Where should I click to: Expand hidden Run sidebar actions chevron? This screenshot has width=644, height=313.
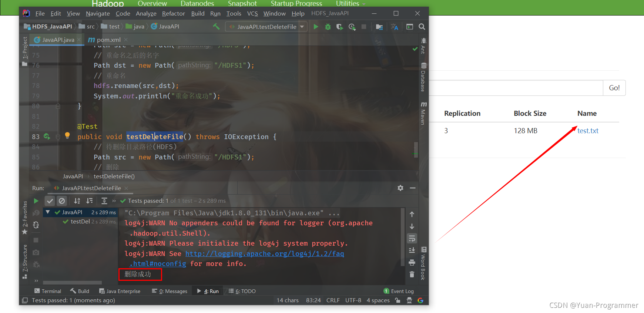coord(36,281)
